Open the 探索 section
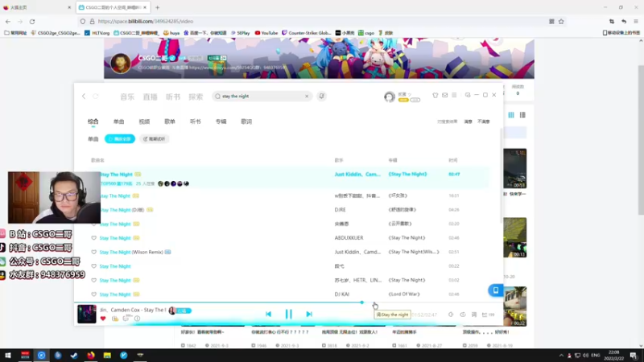The image size is (644, 362). pyautogui.click(x=196, y=97)
